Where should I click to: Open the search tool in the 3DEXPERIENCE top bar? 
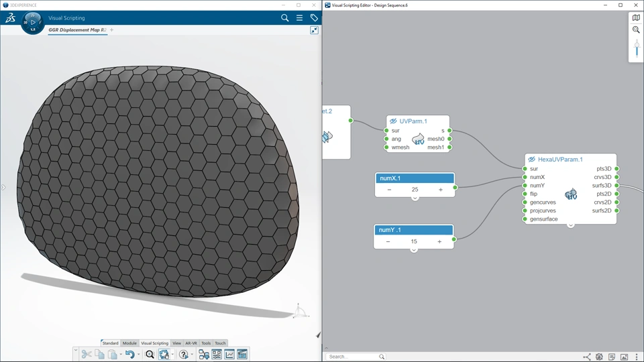pos(284,17)
